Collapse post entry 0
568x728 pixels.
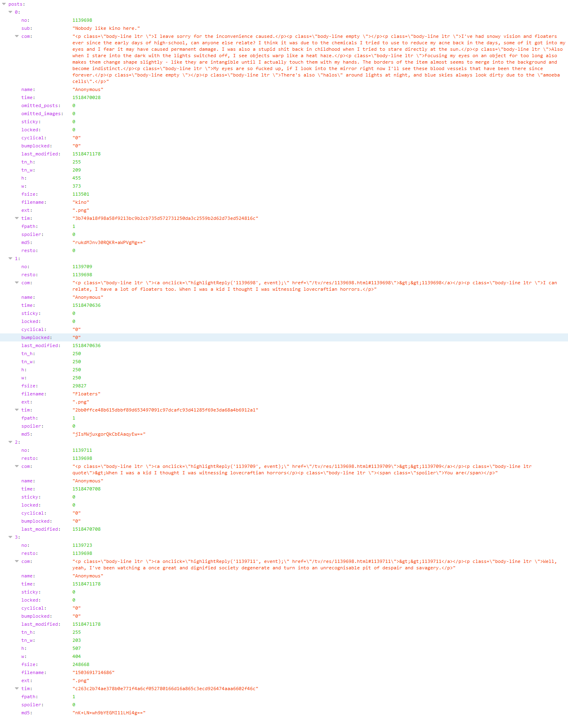(x=10, y=12)
